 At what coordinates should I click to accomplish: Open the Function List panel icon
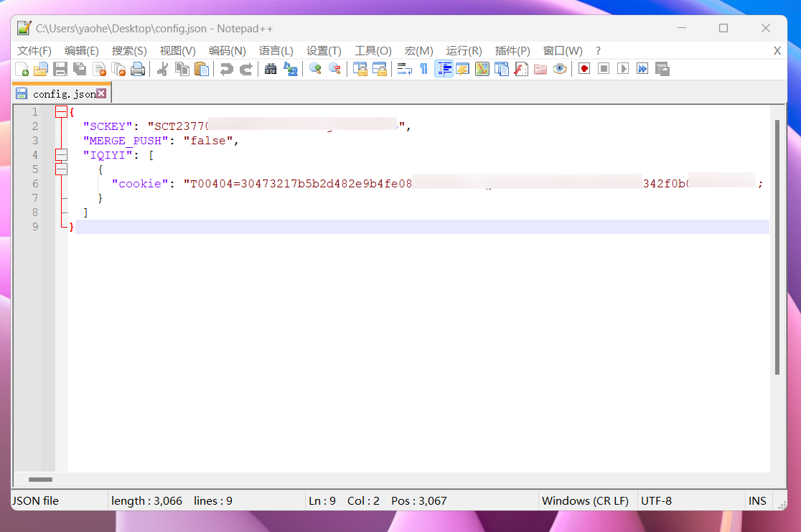(x=520, y=69)
